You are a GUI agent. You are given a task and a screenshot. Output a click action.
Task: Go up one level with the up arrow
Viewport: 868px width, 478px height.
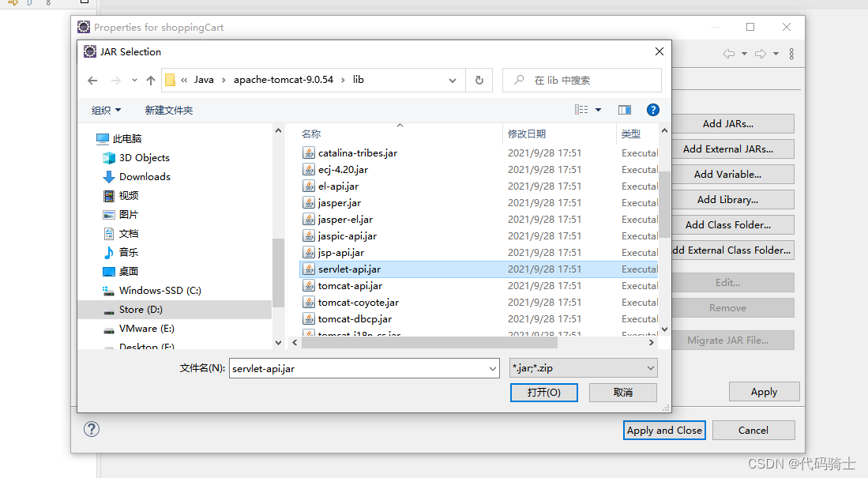tap(150, 80)
